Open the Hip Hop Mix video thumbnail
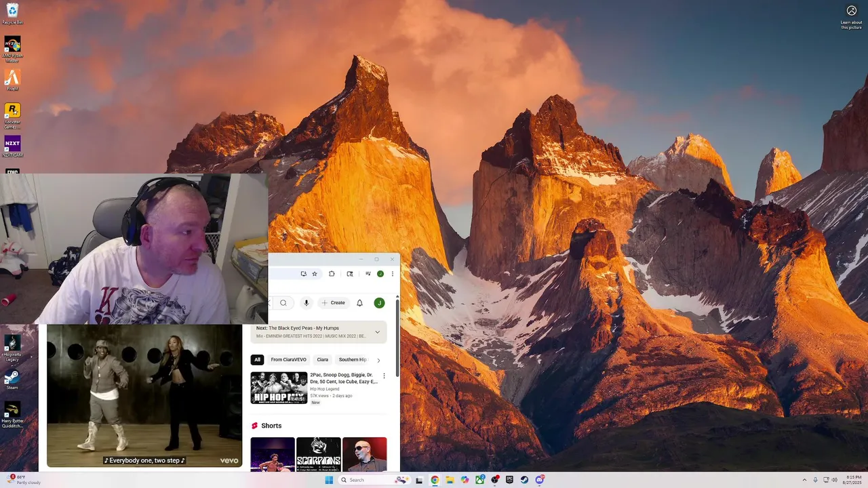This screenshot has width=868, height=488. (x=279, y=388)
